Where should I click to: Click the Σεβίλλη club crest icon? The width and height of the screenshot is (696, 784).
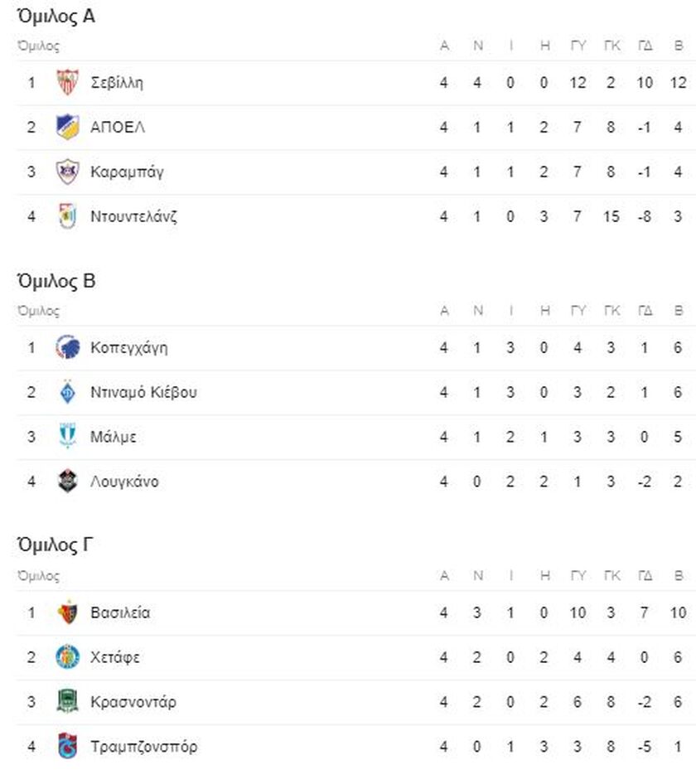(67, 83)
